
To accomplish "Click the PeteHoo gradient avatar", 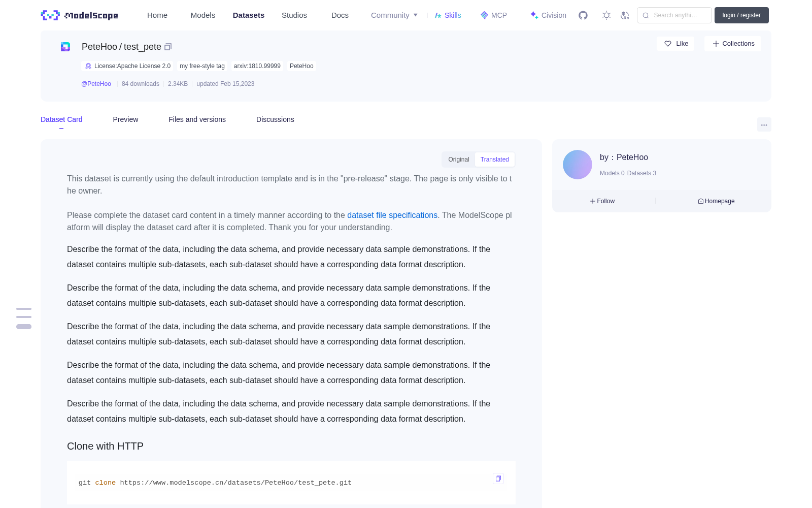I will 578,165.
